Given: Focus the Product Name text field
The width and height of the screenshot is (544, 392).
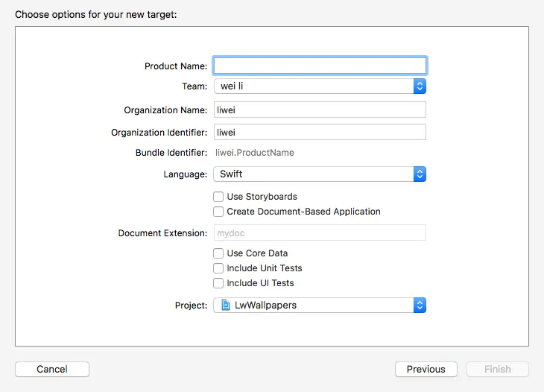Looking at the screenshot, I should (320, 66).
